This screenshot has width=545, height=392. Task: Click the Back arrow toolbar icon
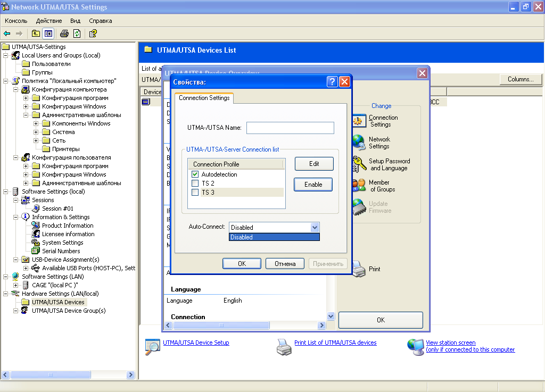[7, 34]
